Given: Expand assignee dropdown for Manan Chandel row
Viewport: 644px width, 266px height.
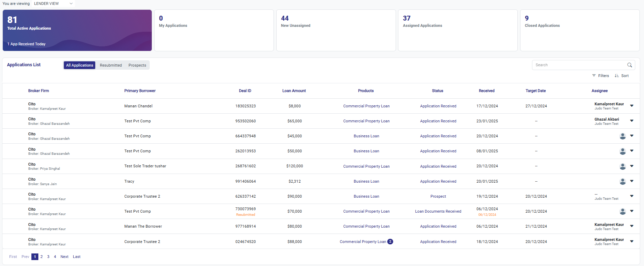Looking at the screenshot, I should click(632, 106).
